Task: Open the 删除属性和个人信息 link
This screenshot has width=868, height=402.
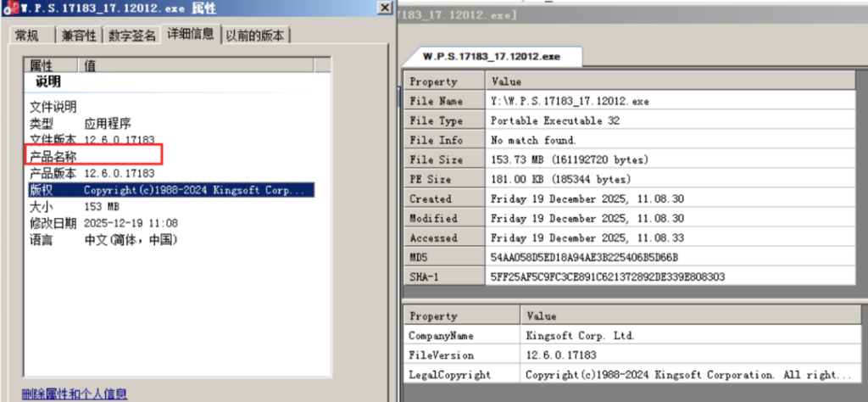Action: (x=75, y=394)
